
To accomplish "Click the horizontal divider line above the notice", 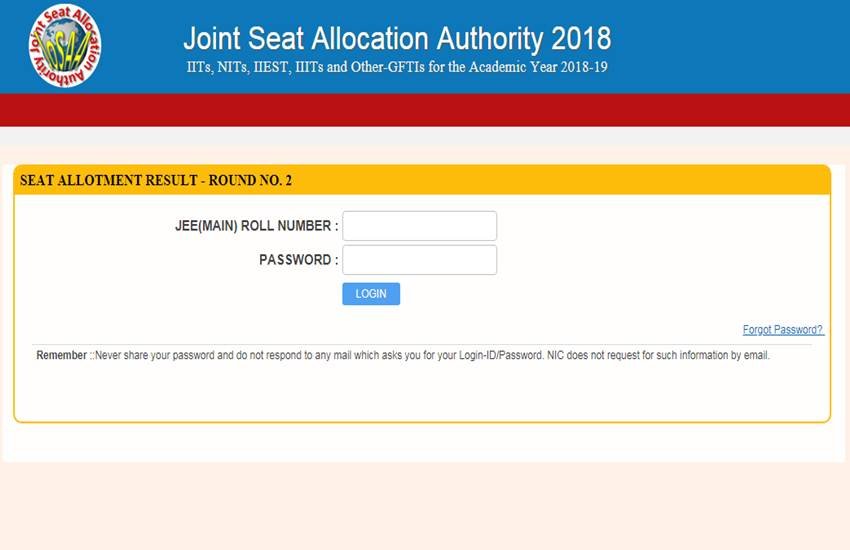I will click(x=425, y=345).
